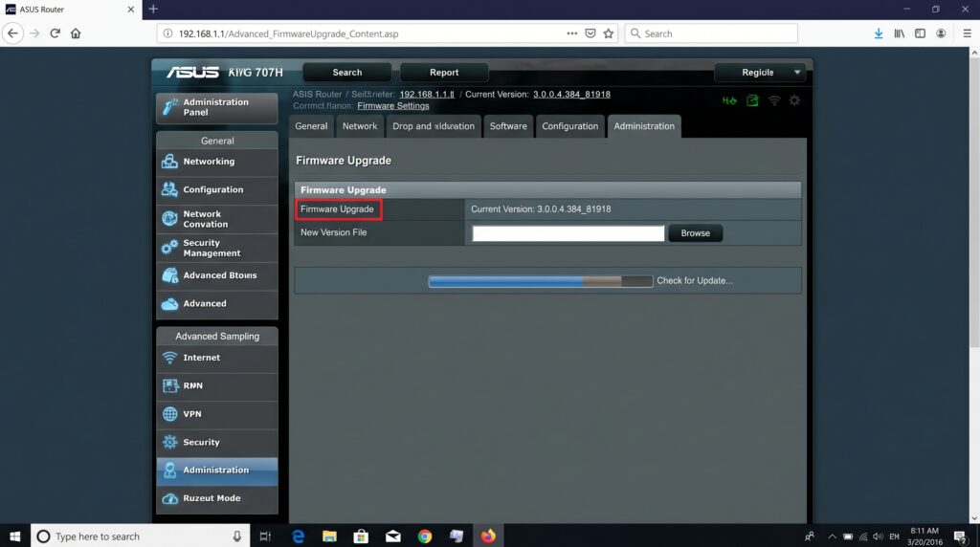Click the New Version File input field
Screen dimensions: 980x547
[568, 233]
